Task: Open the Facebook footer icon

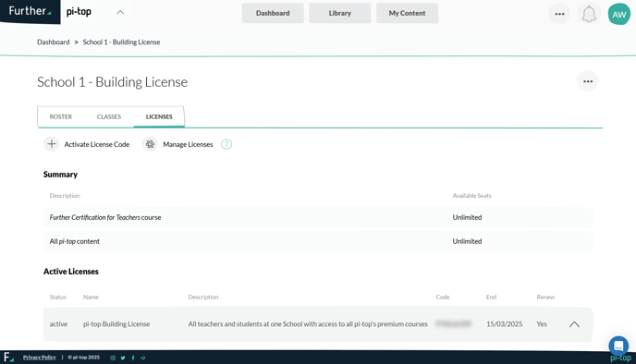Action: click(x=133, y=358)
